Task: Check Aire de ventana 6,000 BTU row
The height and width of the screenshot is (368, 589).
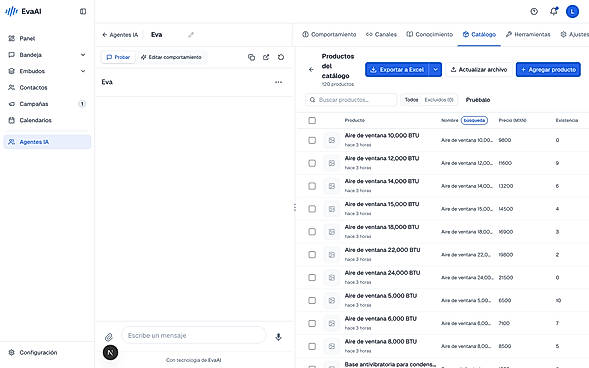Action: 312,323
